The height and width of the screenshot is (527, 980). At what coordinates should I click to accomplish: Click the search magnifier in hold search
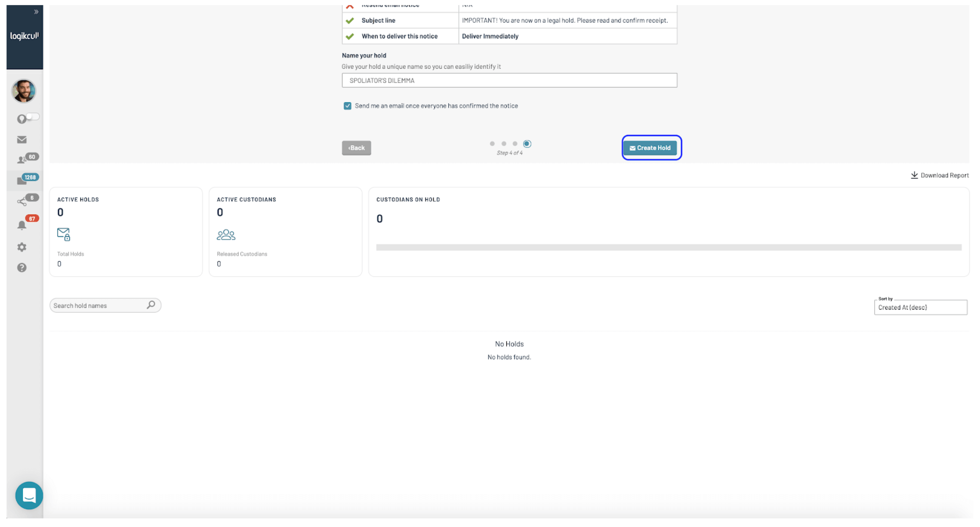coord(151,305)
